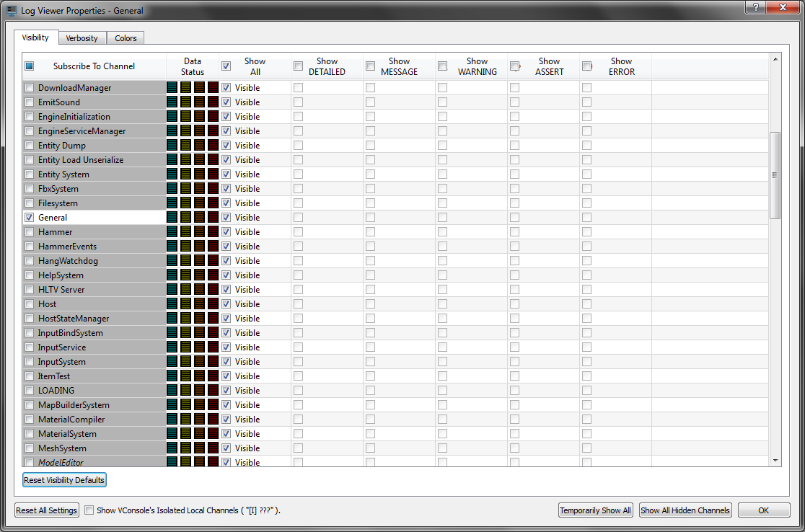The width and height of the screenshot is (805, 532).
Task: Subscribe to the FbxSystem channel
Action: [30, 188]
